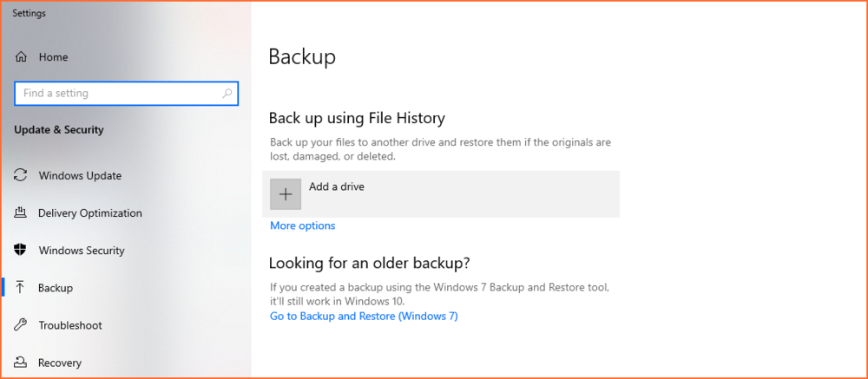The width and height of the screenshot is (868, 379).
Task: Click the File History description paragraph
Action: click(x=441, y=149)
